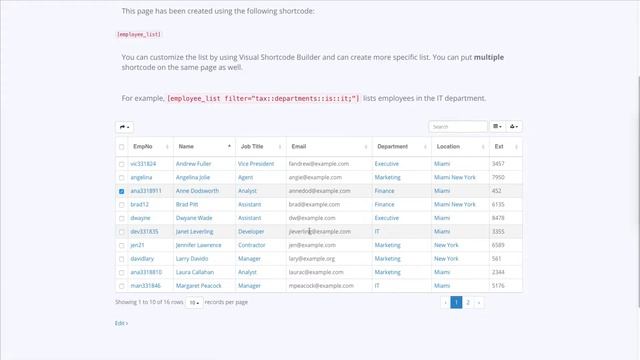This screenshot has width=640, height=360.
Task: Open the export dropdown beside columns button
Action: point(514,127)
